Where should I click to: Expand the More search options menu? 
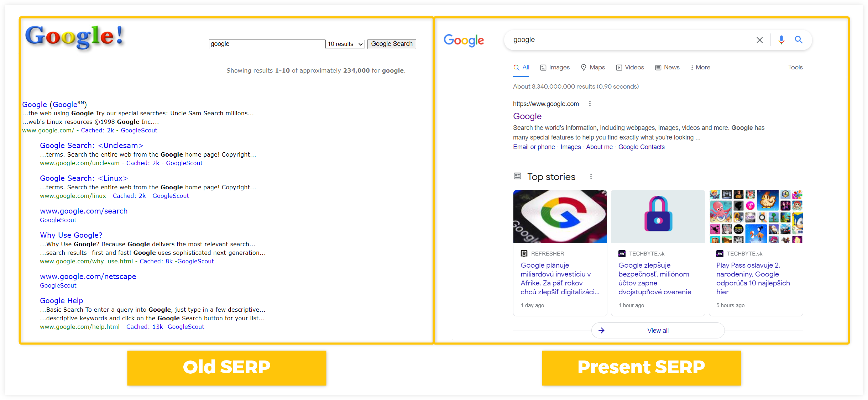click(700, 67)
